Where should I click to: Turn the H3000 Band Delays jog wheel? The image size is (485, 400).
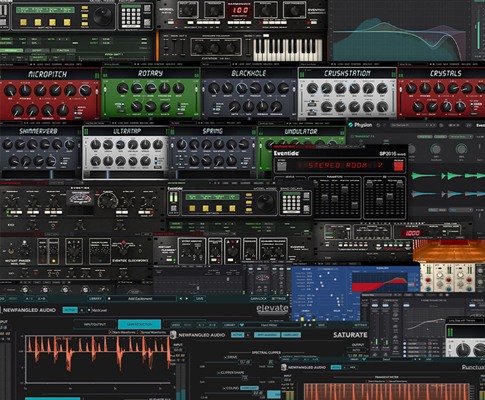pyautogui.click(x=265, y=201)
